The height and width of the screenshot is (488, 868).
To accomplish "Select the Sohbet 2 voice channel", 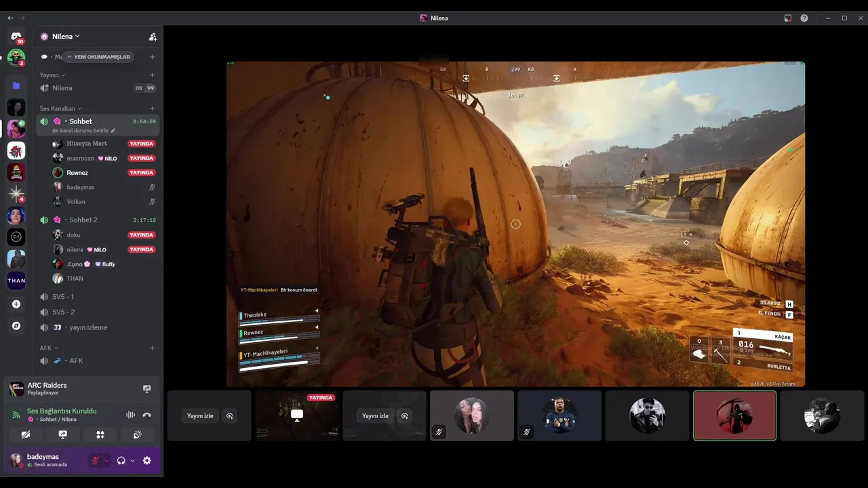I will [x=98, y=220].
